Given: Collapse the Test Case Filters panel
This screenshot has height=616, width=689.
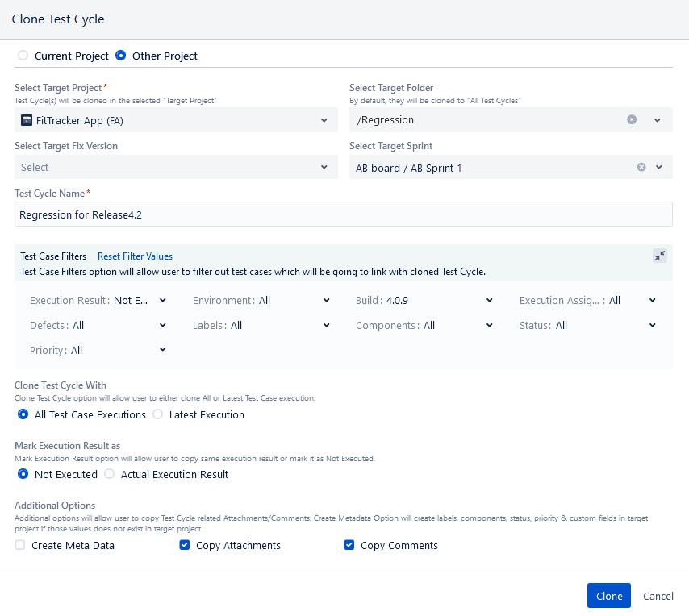Looking at the screenshot, I should pyautogui.click(x=660, y=256).
